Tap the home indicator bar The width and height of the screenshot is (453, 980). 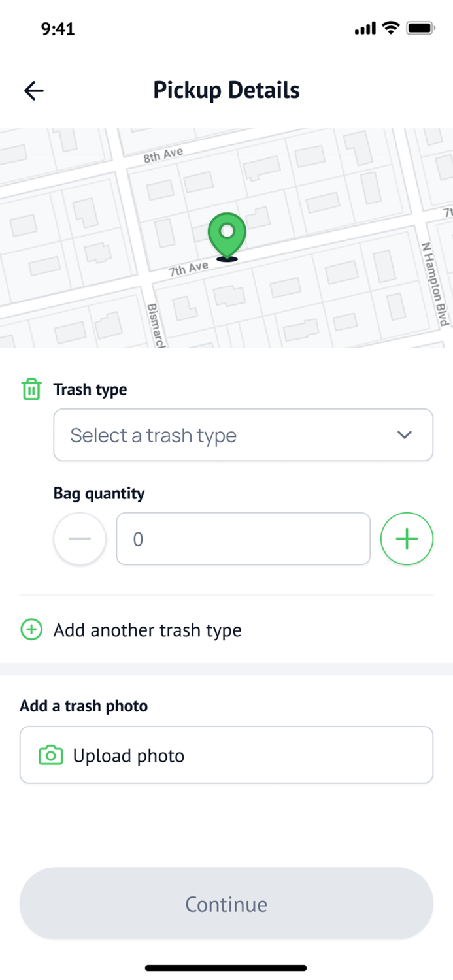(226, 968)
